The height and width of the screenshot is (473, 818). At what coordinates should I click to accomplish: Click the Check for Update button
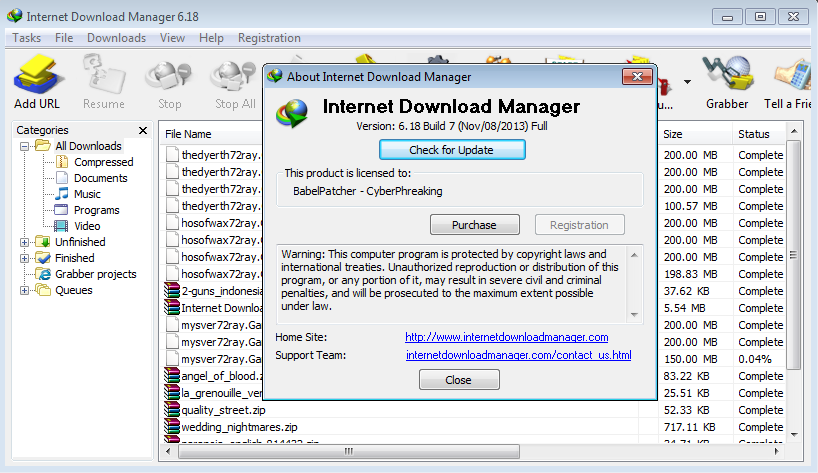452,150
